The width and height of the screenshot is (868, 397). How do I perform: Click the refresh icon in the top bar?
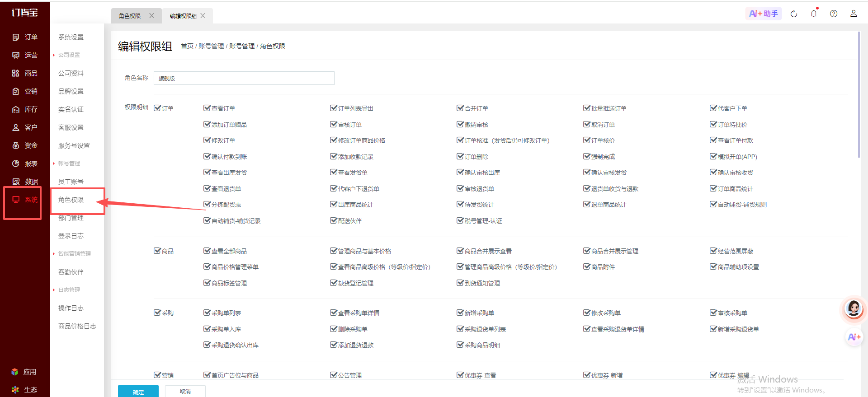pyautogui.click(x=794, y=14)
